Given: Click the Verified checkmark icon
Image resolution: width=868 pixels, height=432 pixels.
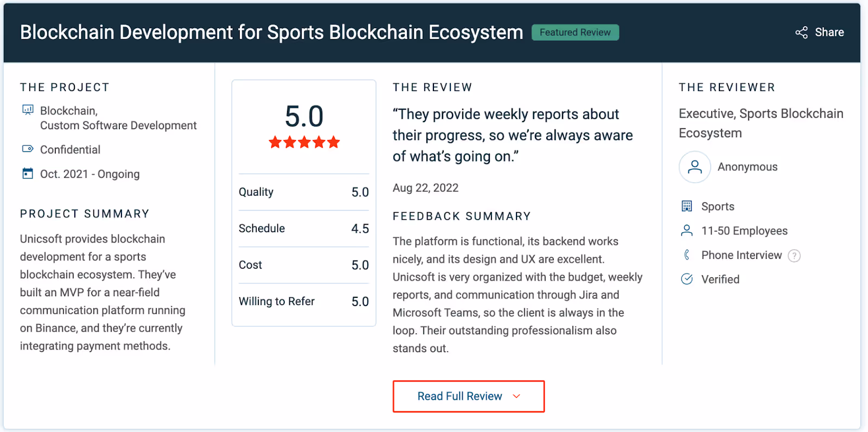Looking at the screenshot, I should click(687, 279).
